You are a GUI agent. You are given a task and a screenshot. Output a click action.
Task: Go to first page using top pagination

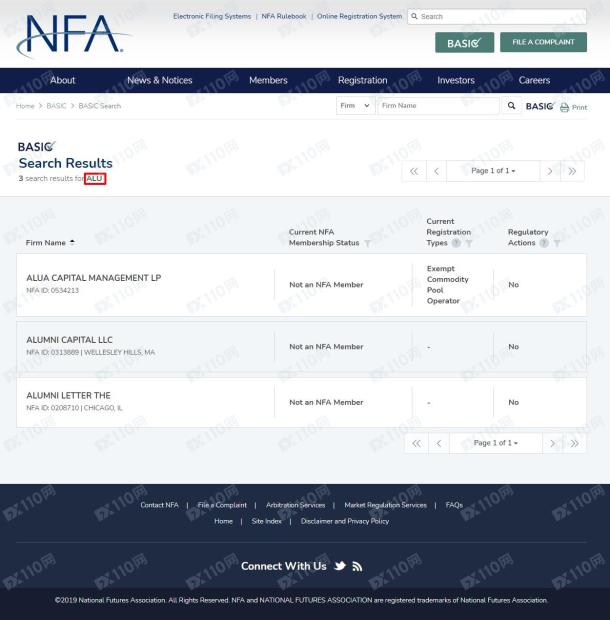414,171
